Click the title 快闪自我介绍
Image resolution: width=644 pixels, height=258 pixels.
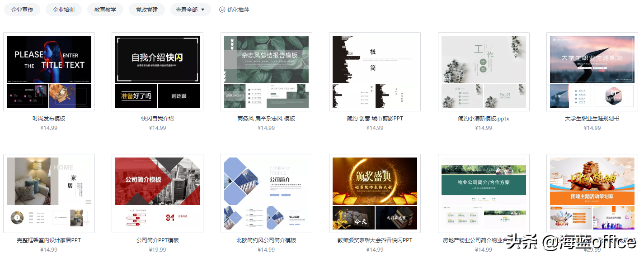[157, 119]
